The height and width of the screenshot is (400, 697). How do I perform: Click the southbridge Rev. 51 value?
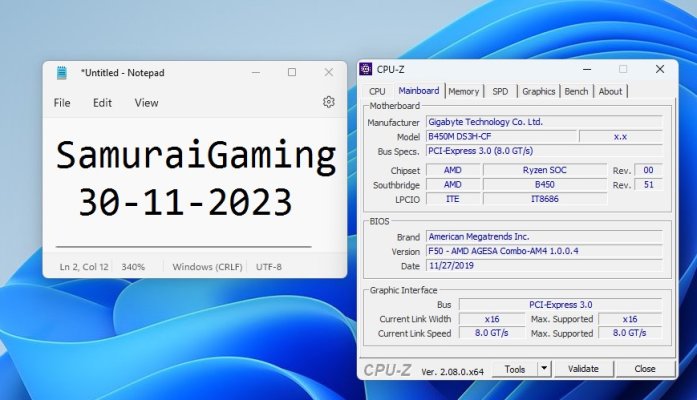[x=648, y=184]
